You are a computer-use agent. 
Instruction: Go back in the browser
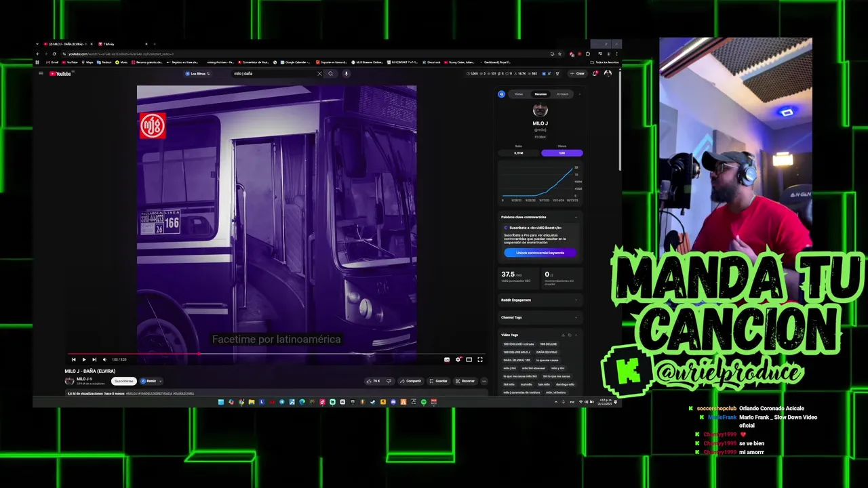coord(38,54)
